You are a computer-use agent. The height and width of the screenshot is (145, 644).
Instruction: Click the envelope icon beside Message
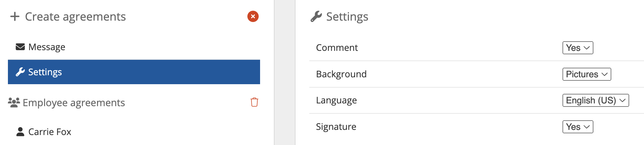pos(20,47)
